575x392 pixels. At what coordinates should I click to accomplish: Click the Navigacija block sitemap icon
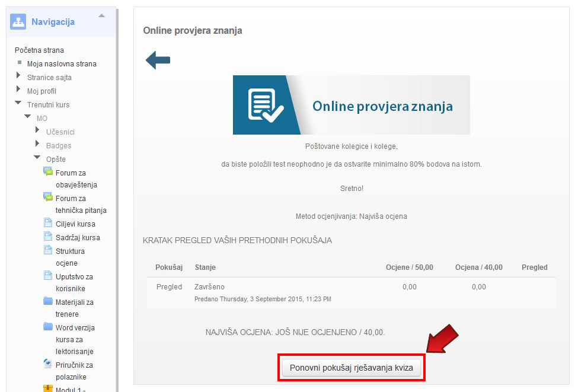[x=18, y=22]
